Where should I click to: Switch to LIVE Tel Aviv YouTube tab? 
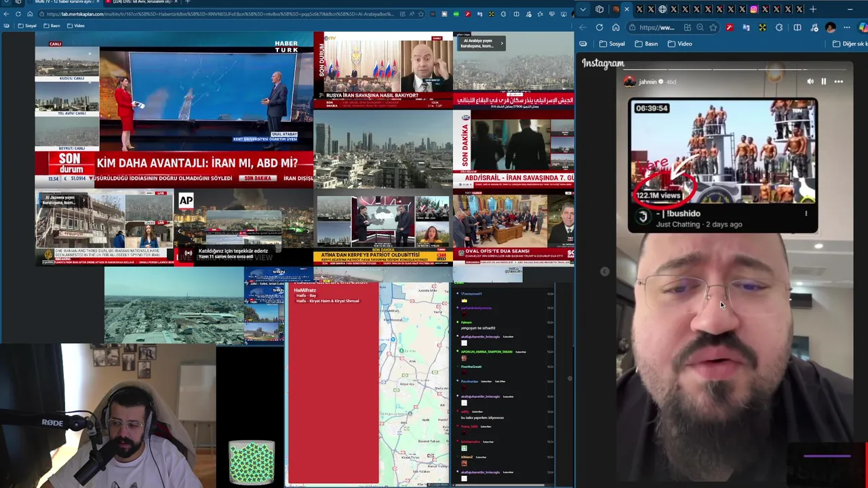point(142,2)
